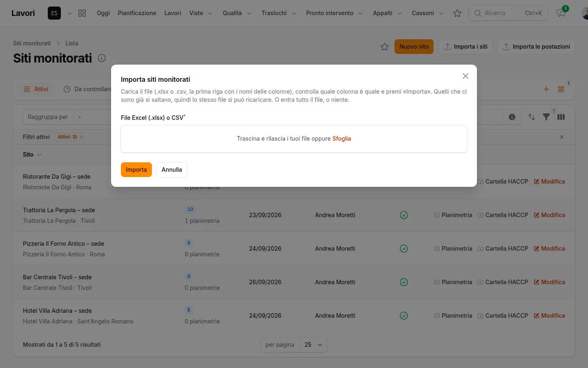Toggle active check for Hotel Villa Adriana
This screenshot has height=368, width=588.
[404, 316]
